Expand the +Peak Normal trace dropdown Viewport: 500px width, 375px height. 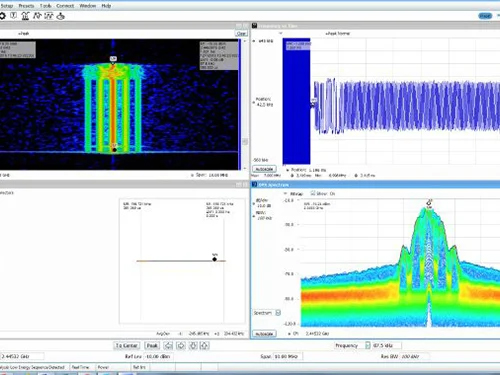tap(280, 33)
